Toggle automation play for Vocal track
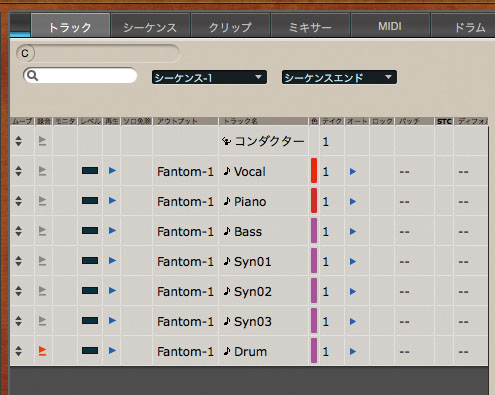Viewport: 495px width, 395px height. pyautogui.click(x=353, y=171)
